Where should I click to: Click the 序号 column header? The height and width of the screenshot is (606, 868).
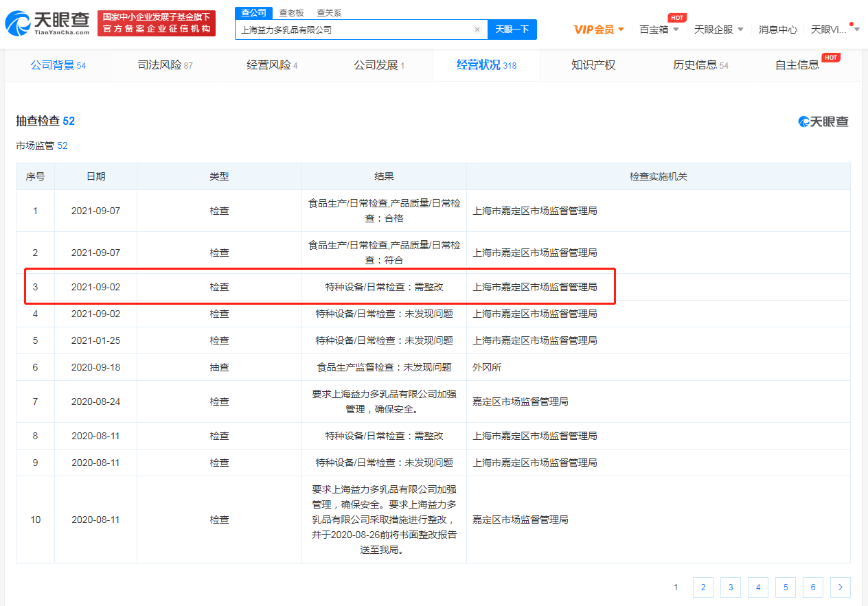tap(36, 176)
